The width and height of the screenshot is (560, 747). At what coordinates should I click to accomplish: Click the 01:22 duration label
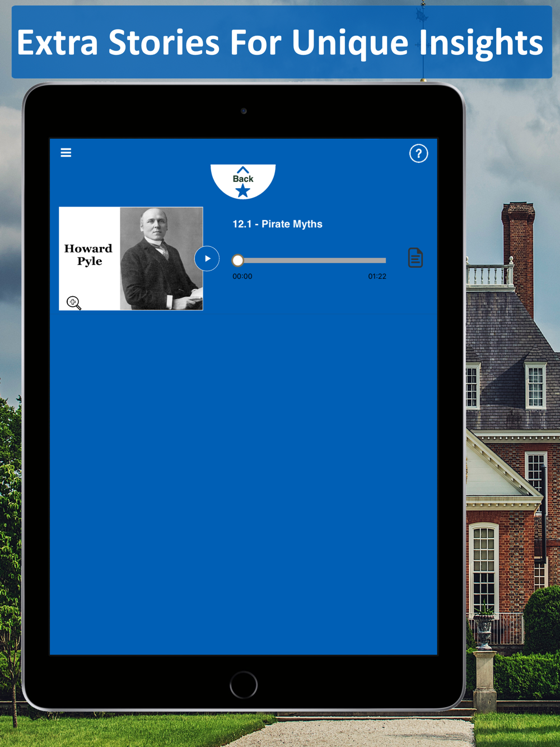tap(377, 277)
